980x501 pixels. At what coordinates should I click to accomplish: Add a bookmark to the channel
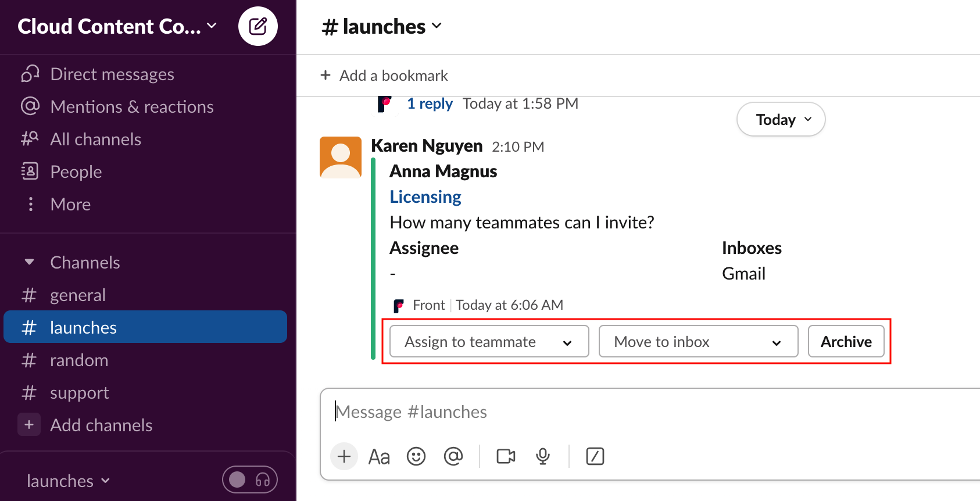click(384, 76)
